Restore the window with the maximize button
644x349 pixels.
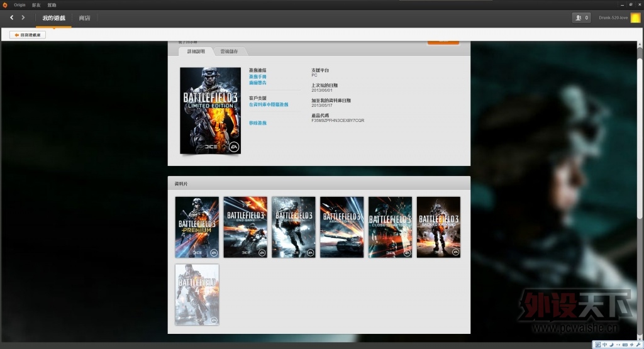(631, 4)
